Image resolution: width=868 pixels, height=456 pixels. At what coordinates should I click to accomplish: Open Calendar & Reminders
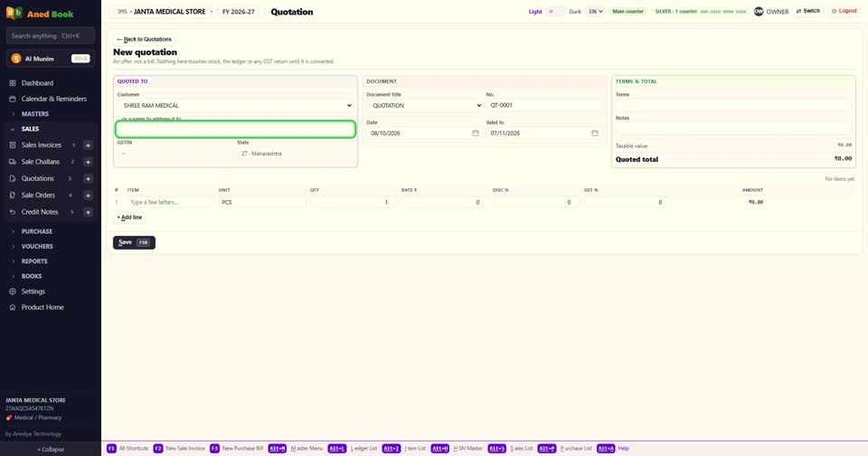click(x=53, y=99)
